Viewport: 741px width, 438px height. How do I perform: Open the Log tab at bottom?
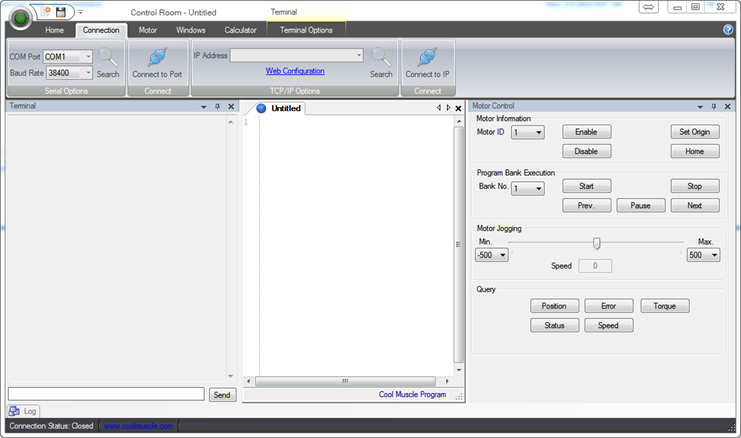click(x=25, y=411)
